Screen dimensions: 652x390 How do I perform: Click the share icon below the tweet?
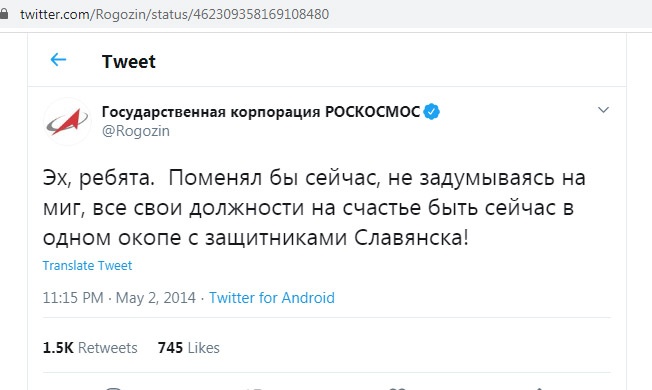(539, 388)
